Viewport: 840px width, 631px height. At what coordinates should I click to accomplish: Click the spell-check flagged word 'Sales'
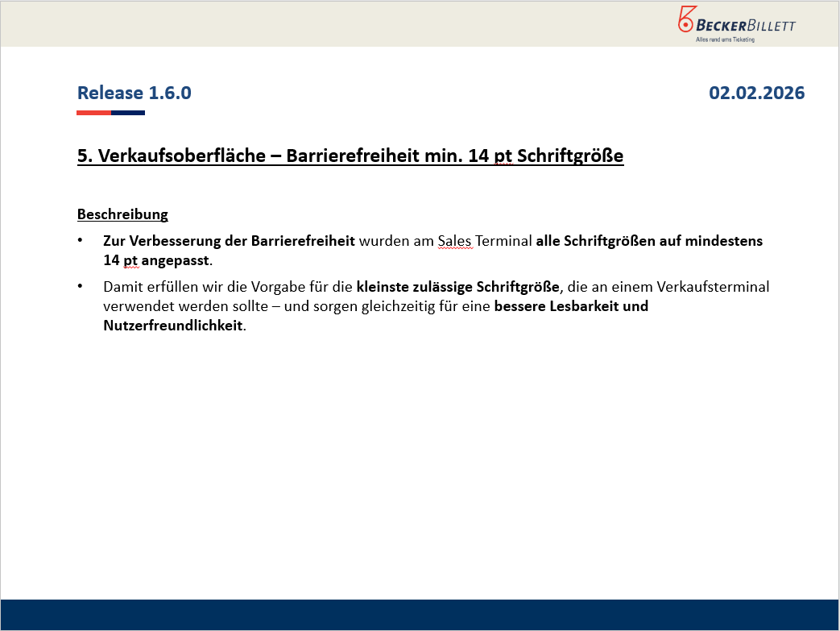coord(454,241)
